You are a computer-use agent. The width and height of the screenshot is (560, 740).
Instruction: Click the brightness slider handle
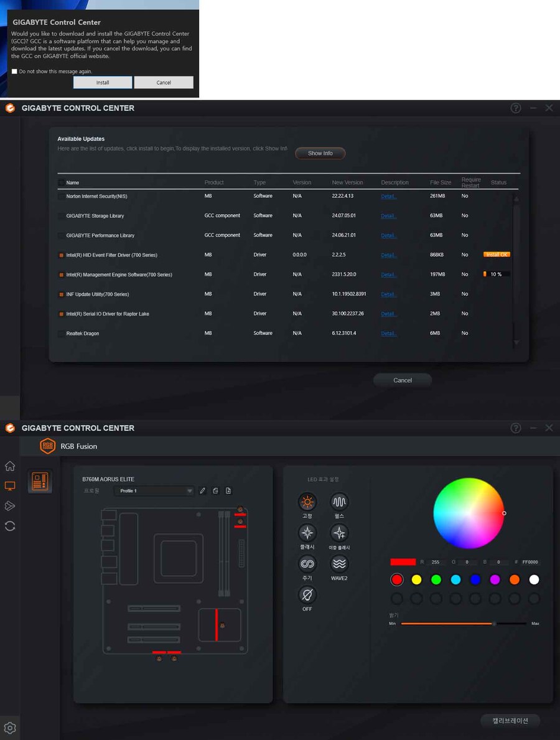(x=494, y=623)
